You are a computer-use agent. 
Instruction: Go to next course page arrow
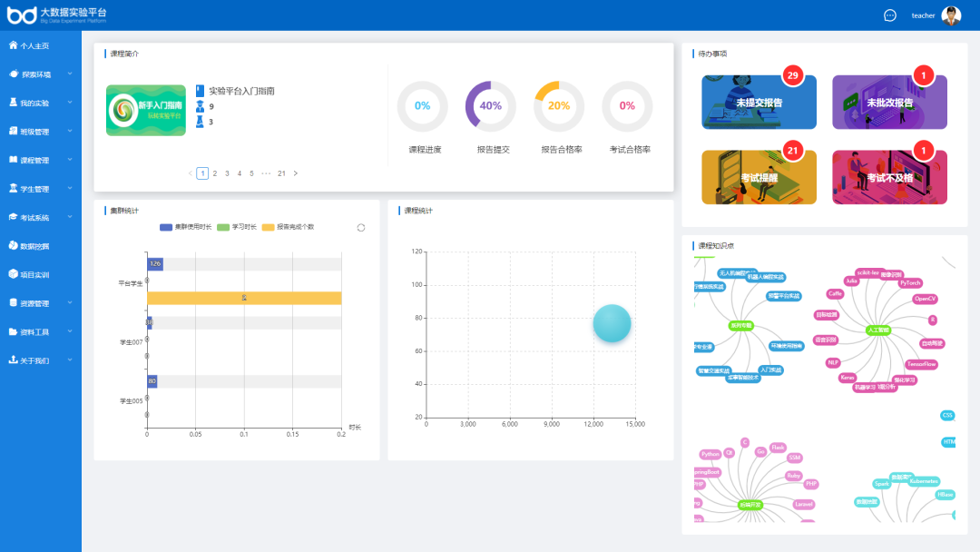296,173
